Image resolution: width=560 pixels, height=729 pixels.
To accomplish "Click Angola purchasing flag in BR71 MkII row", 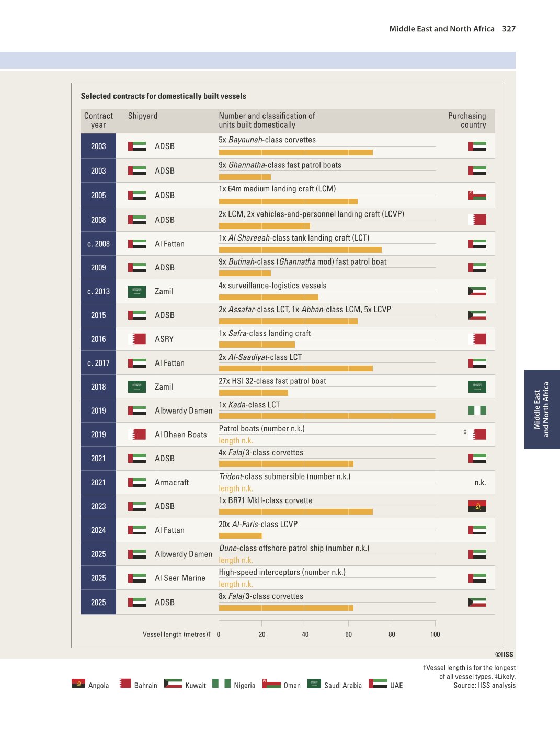I will [477, 506].
